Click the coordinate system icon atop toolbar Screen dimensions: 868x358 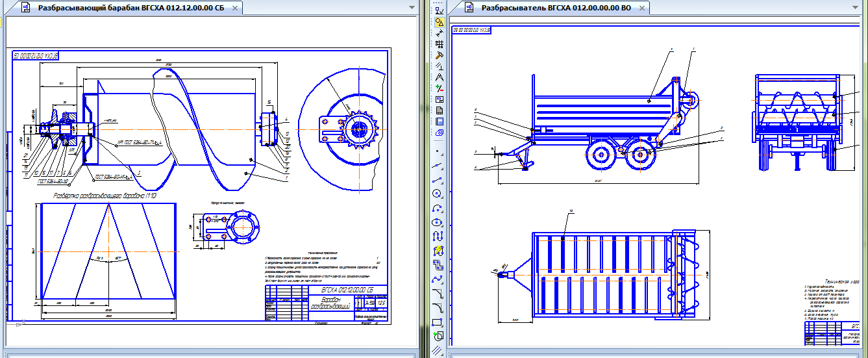pos(440,10)
